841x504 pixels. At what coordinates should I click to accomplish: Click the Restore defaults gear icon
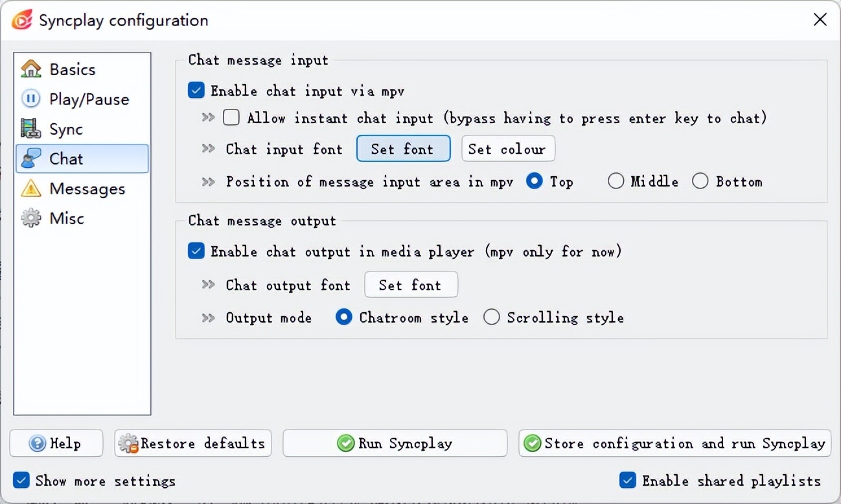128,444
